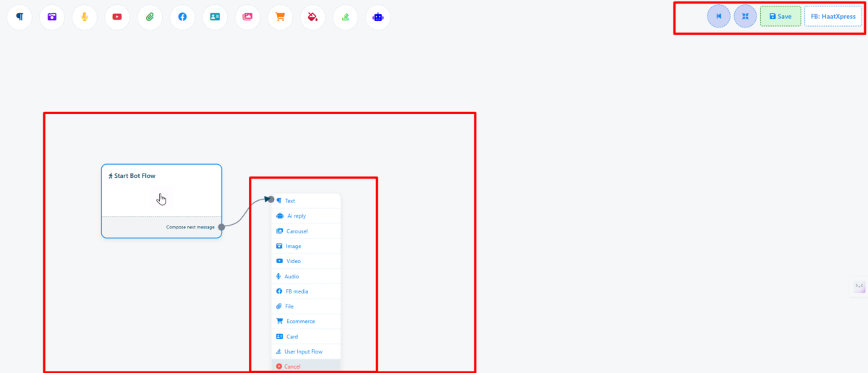Choose the Audio microphone toolbar icon
868x373 pixels.
pos(85,17)
